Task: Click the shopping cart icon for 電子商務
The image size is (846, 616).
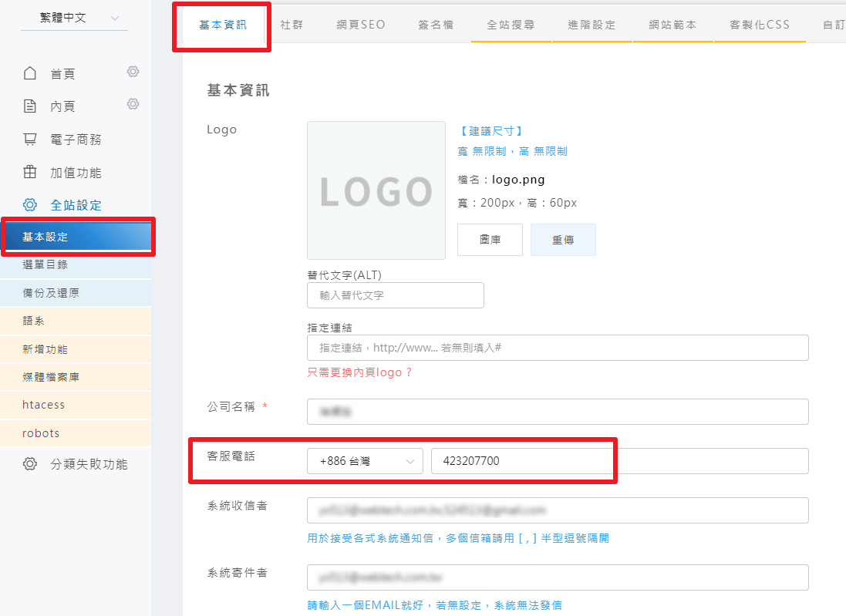Action: pos(30,140)
